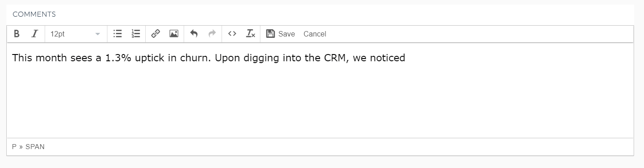Cancel editing the comment
The height and width of the screenshot is (168, 644).
315,34
